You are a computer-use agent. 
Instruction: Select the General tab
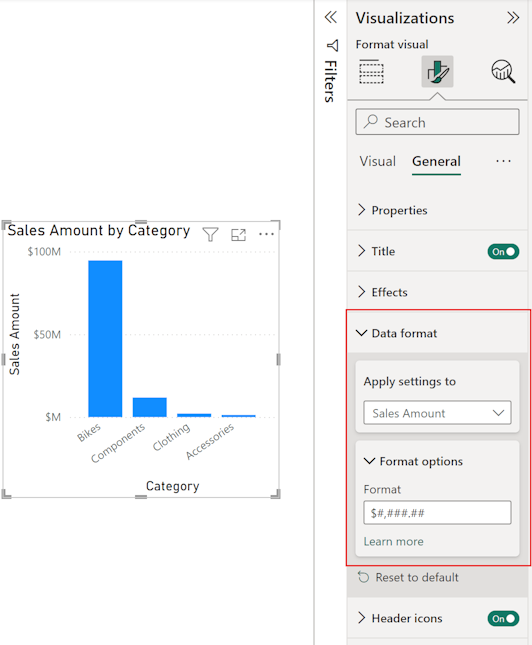click(x=436, y=161)
